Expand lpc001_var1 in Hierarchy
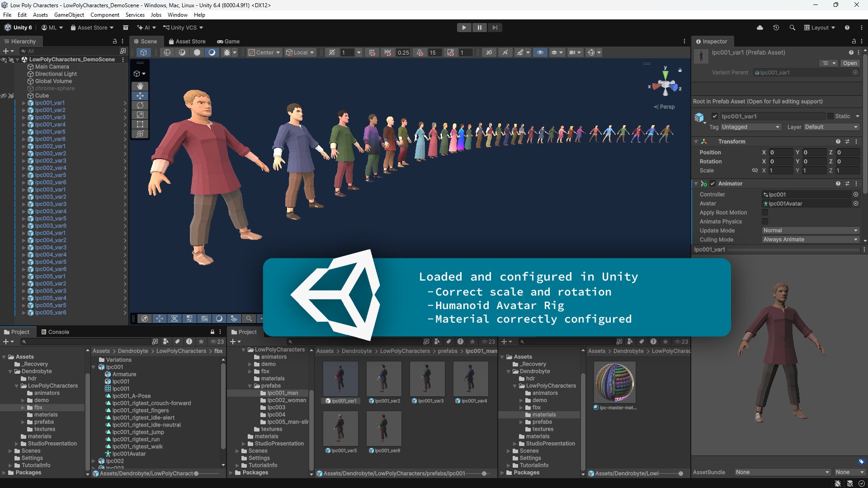The image size is (868, 488). pyautogui.click(x=24, y=103)
